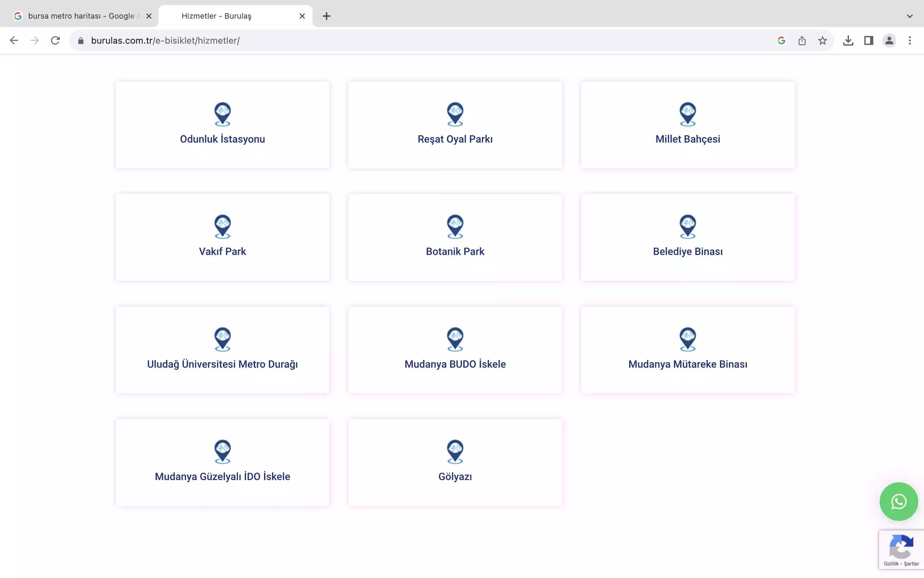Bookmark this page with the star icon
Screen dimensions: 924x578
click(822, 40)
